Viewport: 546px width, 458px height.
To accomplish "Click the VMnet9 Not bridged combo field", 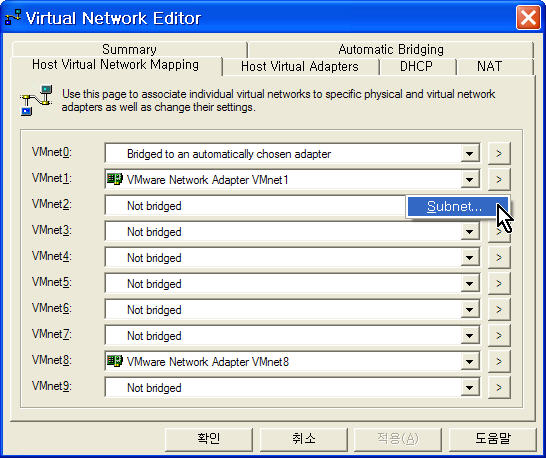I will (x=292, y=388).
